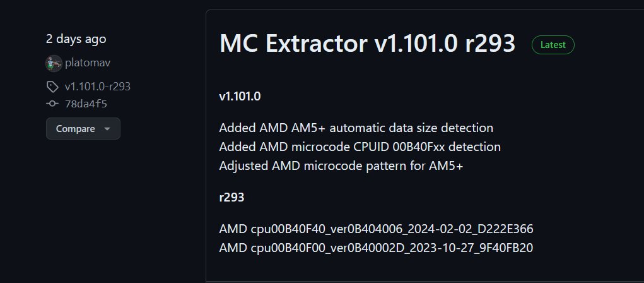644x283 pixels.
Task: Click the green Latest badge
Action: (553, 45)
